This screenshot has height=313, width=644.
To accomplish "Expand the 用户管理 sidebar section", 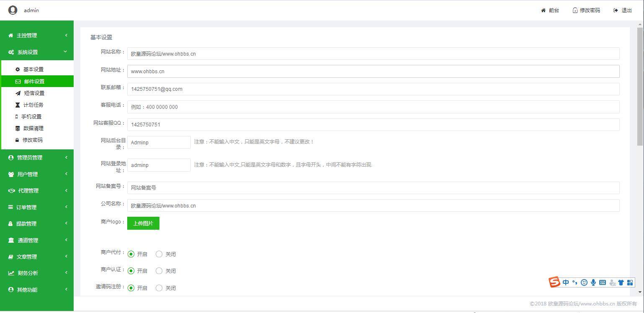I will [37, 174].
